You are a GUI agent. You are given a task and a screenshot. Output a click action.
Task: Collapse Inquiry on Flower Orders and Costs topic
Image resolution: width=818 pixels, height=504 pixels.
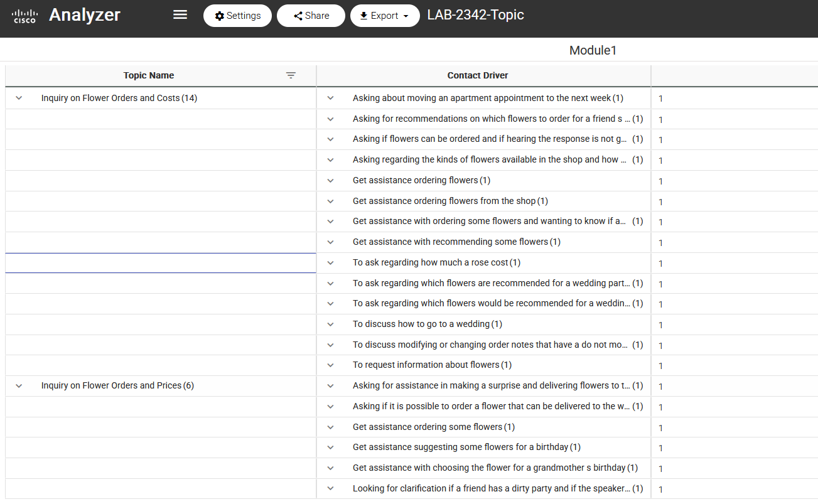tap(19, 98)
